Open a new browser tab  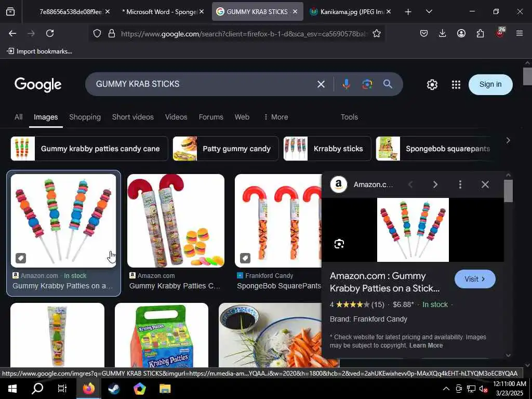[x=408, y=12]
